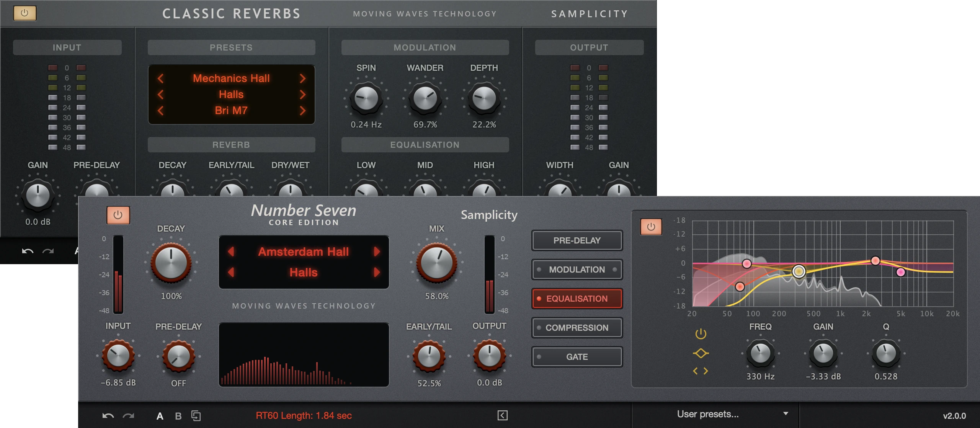Click the SPIN modulation knob
Viewport: 980px width, 428px height.
(x=366, y=98)
